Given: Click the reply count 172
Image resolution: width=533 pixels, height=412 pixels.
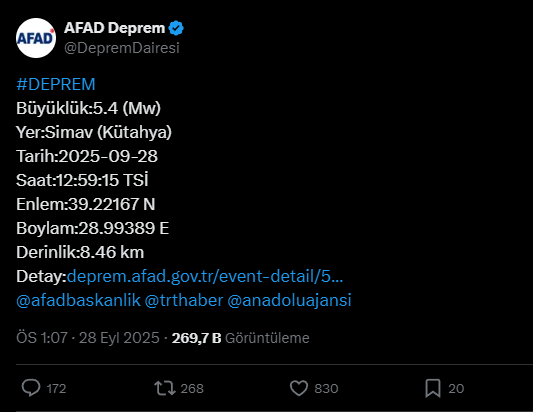Looking at the screenshot, I should (56, 389).
